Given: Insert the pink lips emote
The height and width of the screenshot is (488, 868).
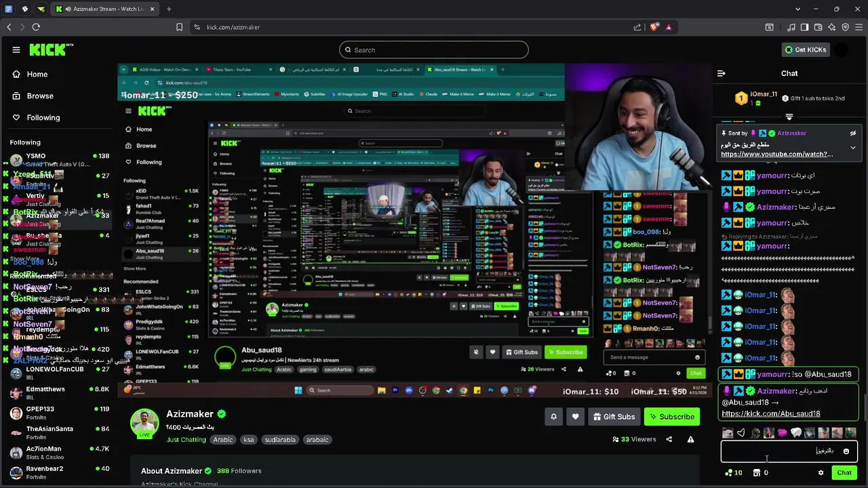Looking at the screenshot, I should (x=782, y=432).
